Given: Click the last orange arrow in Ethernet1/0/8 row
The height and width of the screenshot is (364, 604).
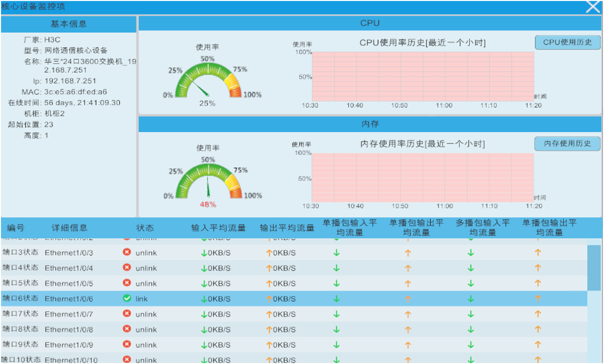Looking at the screenshot, I should coord(538,329).
